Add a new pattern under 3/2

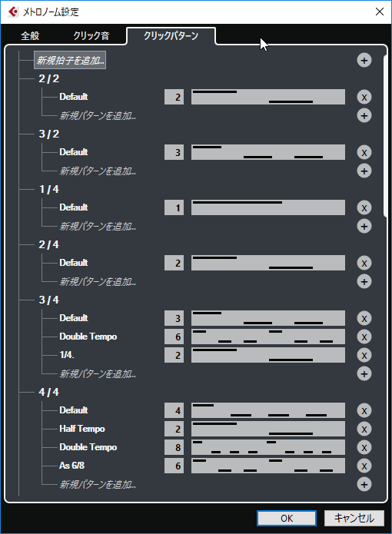[x=364, y=171]
